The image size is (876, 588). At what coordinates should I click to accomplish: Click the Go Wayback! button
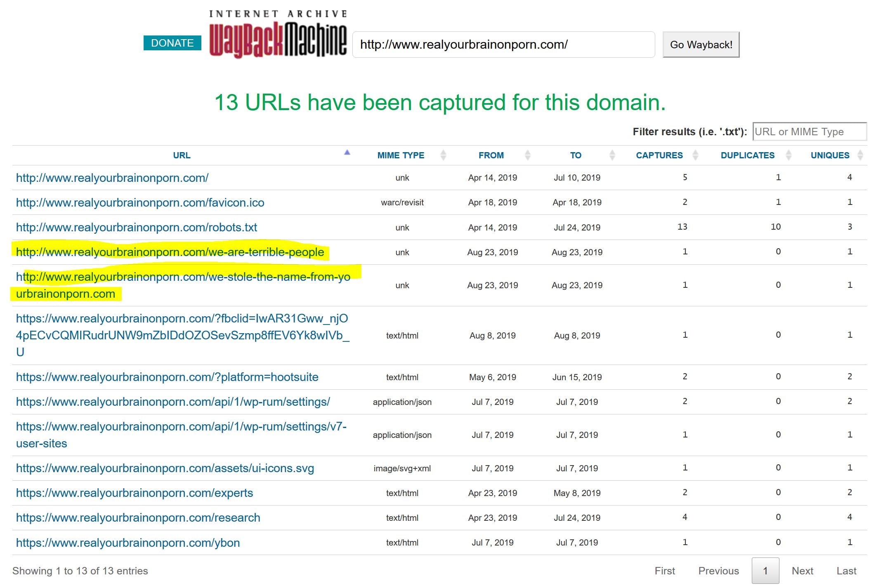tap(701, 45)
